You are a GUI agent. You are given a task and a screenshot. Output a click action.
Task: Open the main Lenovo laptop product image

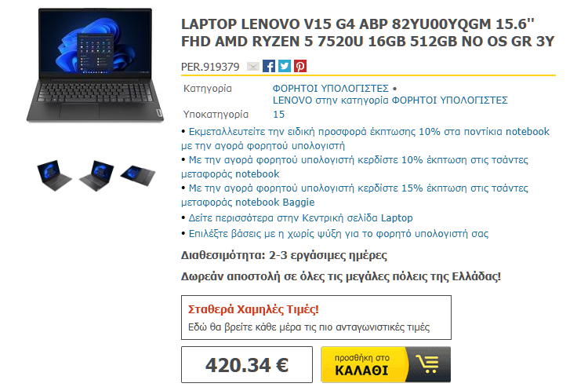[x=95, y=65]
